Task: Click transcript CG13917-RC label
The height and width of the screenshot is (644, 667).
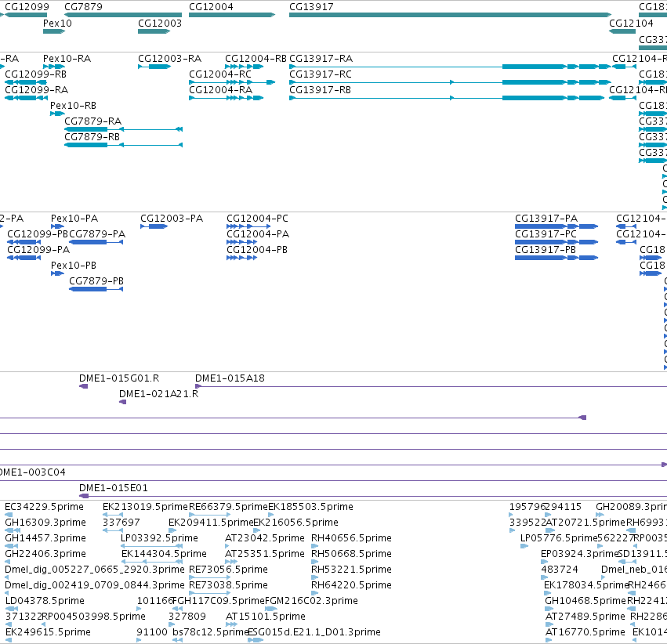Action: coord(321,74)
